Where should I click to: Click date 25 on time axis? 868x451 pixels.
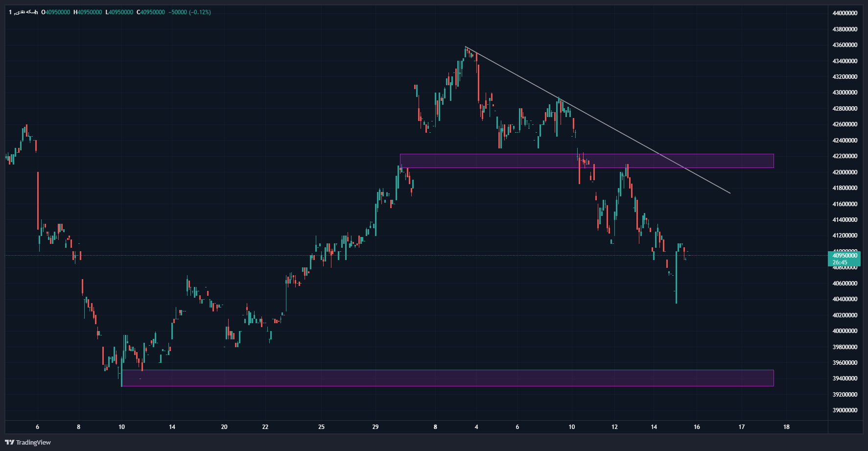point(321,427)
